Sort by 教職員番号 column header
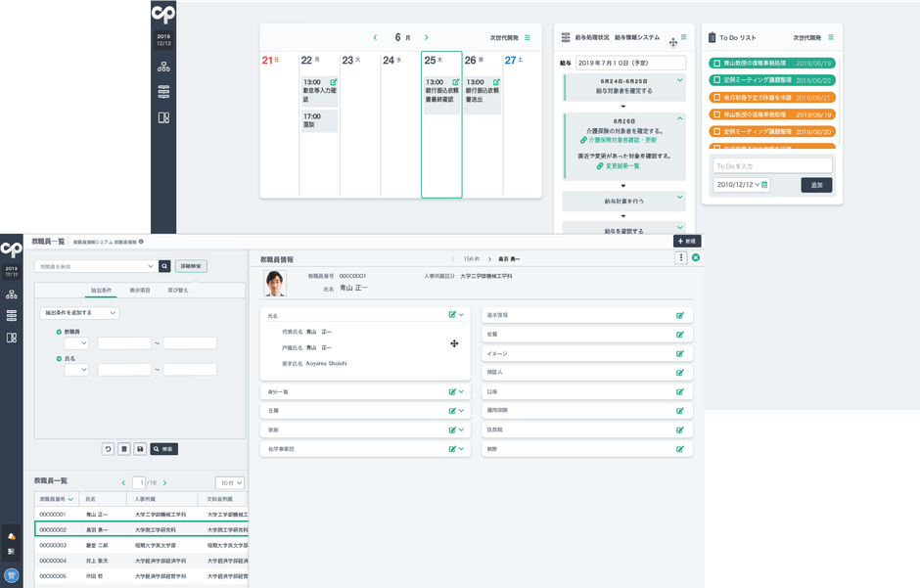920x588 pixels. [x=57, y=500]
